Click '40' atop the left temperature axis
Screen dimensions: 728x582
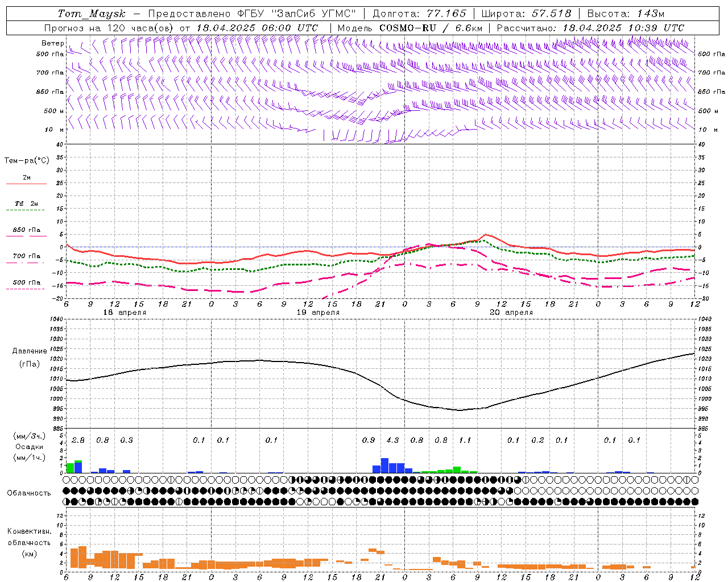pyautogui.click(x=59, y=144)
